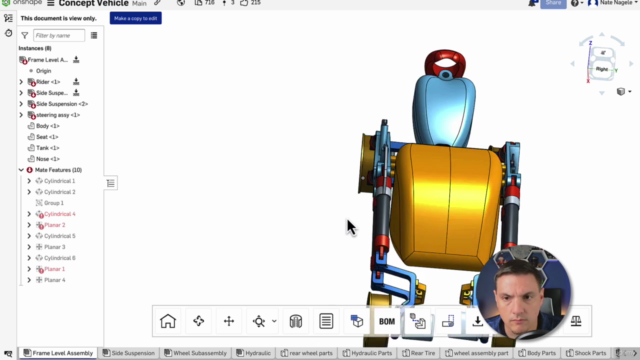Image resolution: width=640 pixels, height=360 pixels.
Task: Open the Nate Nagele account menu
Action: pyautogui.click(x=612, y=3)
